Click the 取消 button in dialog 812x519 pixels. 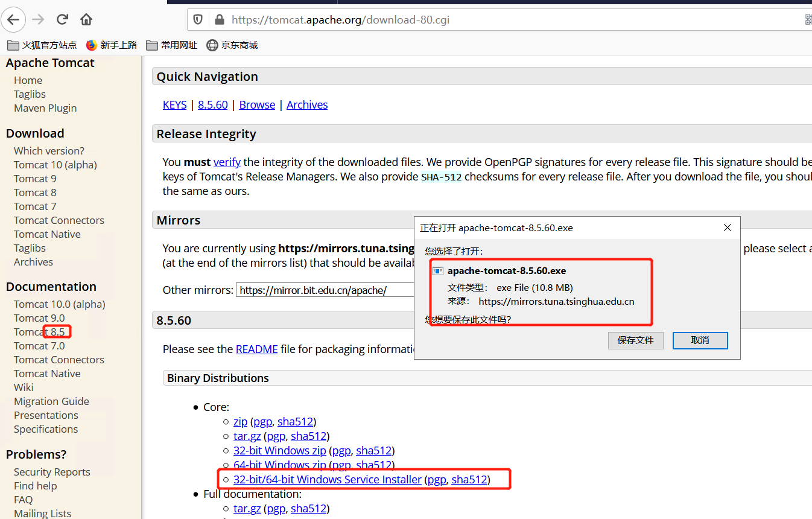[700, 340]
